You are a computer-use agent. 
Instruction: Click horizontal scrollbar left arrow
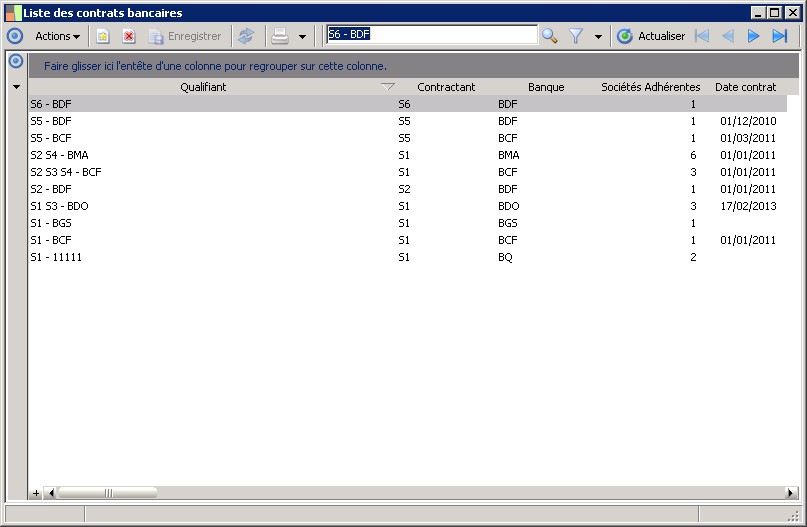(50, 493)
